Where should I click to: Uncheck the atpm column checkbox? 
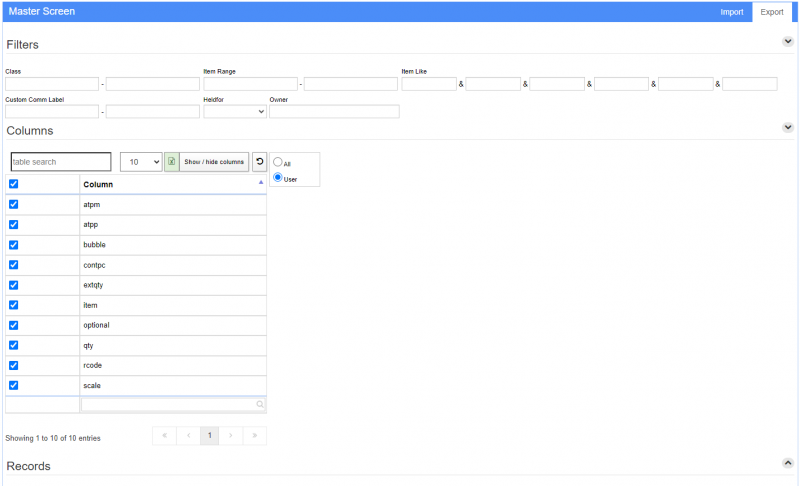[14, 204]
